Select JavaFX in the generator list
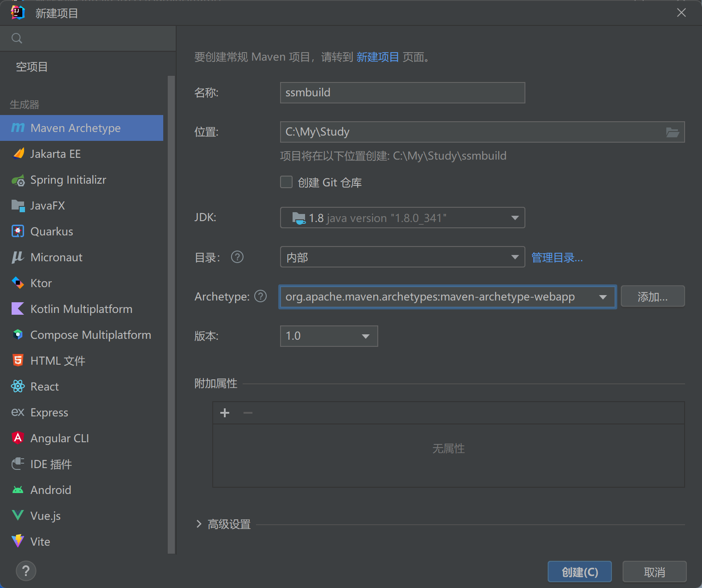Screen dimensions: 702x588 pos(82,206)
